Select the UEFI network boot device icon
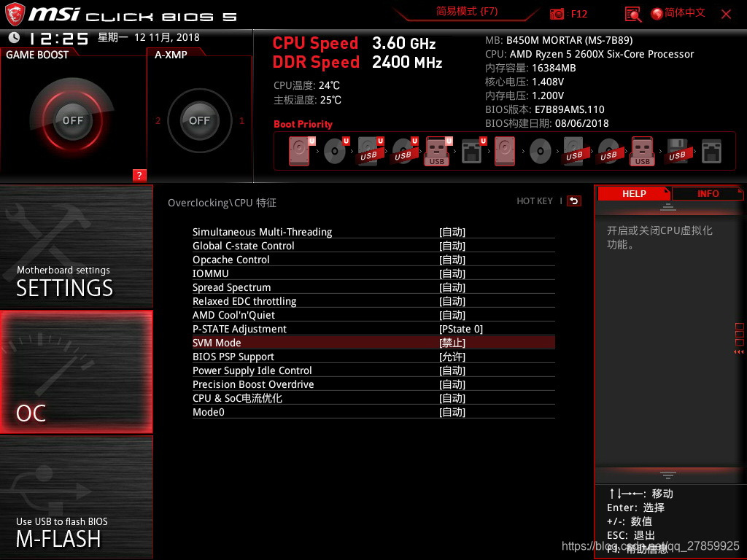Viewport: 747px width, 560px height. click(473, 152)
